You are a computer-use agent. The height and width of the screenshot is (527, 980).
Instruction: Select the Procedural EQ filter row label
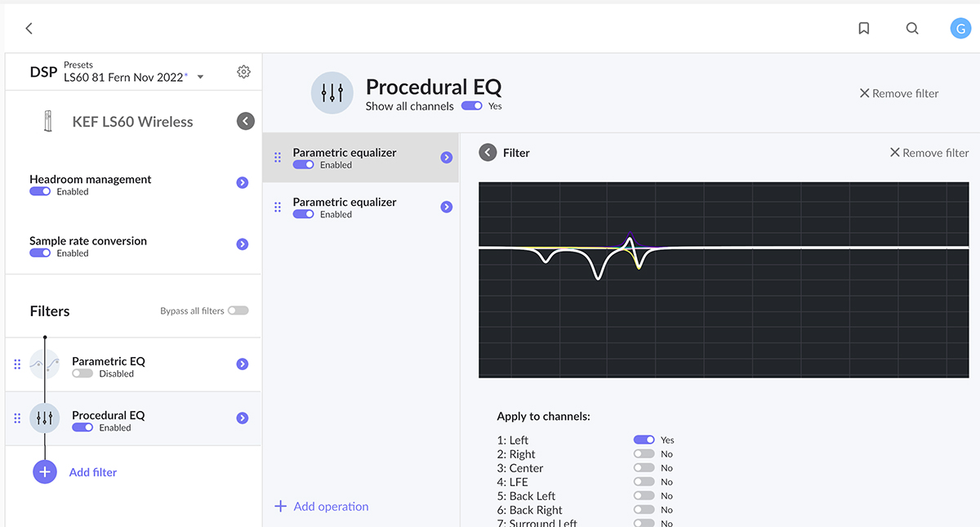109,415
